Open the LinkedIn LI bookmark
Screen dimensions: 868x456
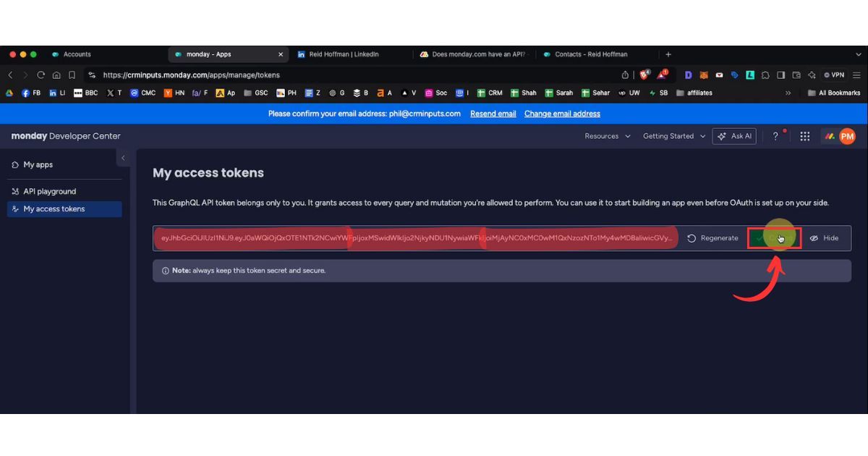point(57,93)
